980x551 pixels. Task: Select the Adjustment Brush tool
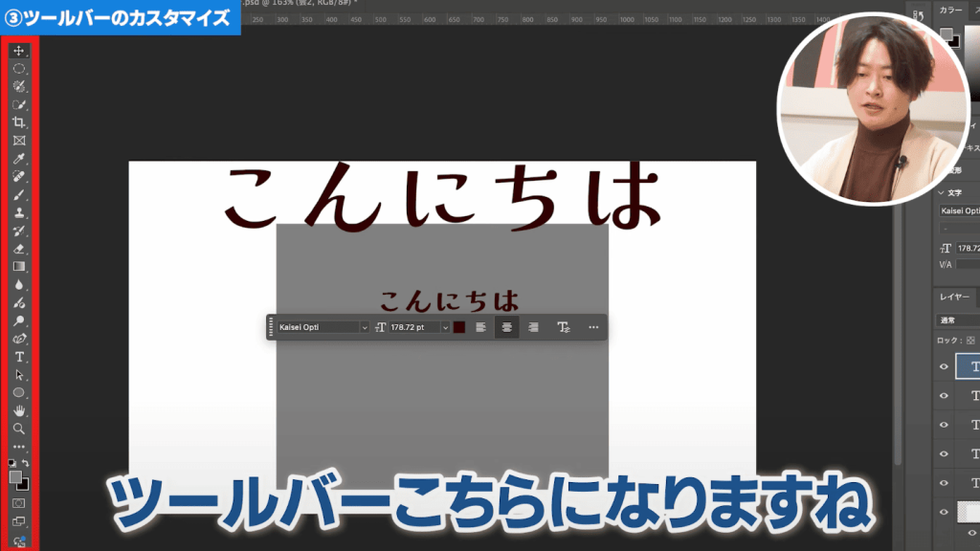[x=19, y=303]
